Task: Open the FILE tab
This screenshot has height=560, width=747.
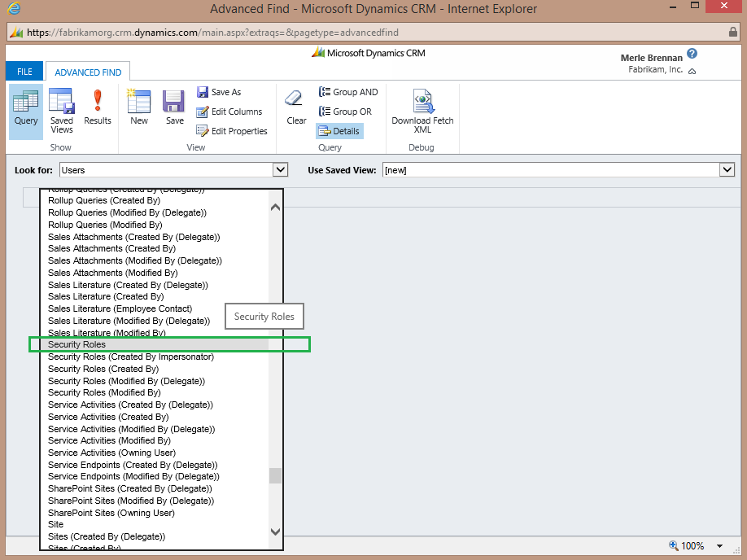Action: [24, 72]
